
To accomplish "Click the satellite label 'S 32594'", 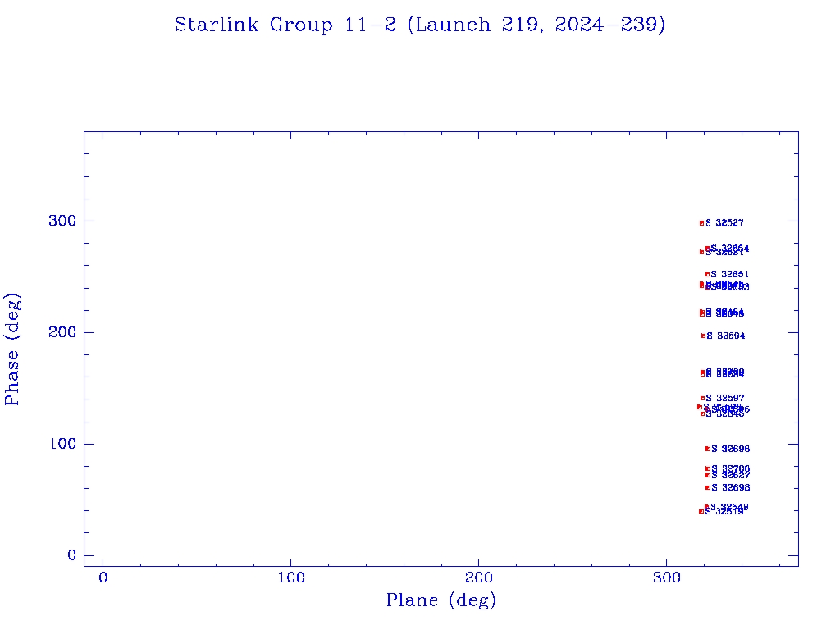I will (x=725, y=336).
